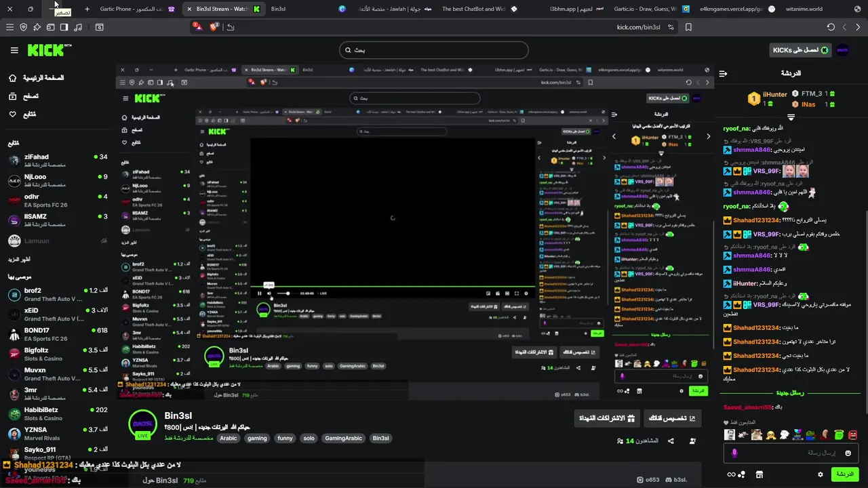Open chat settings gear icon
Image resolution: width=868 pixels, height=488 pixels.
[821, 474]
